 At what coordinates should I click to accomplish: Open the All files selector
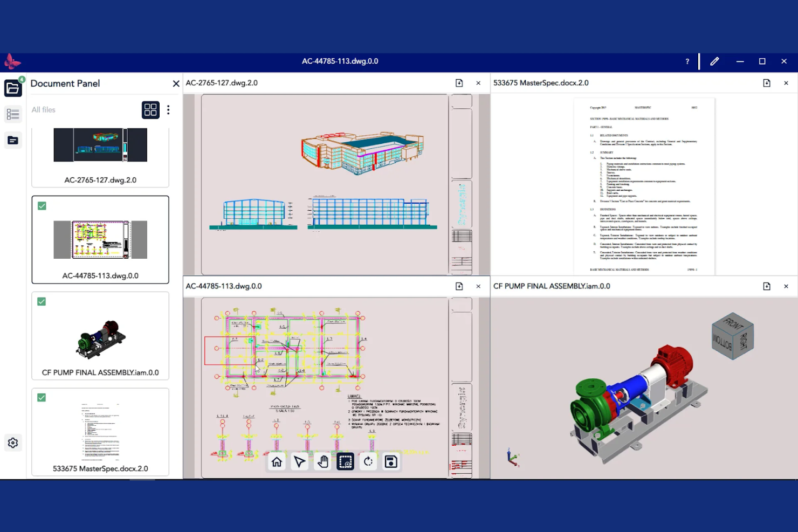(x=44, y=109)
